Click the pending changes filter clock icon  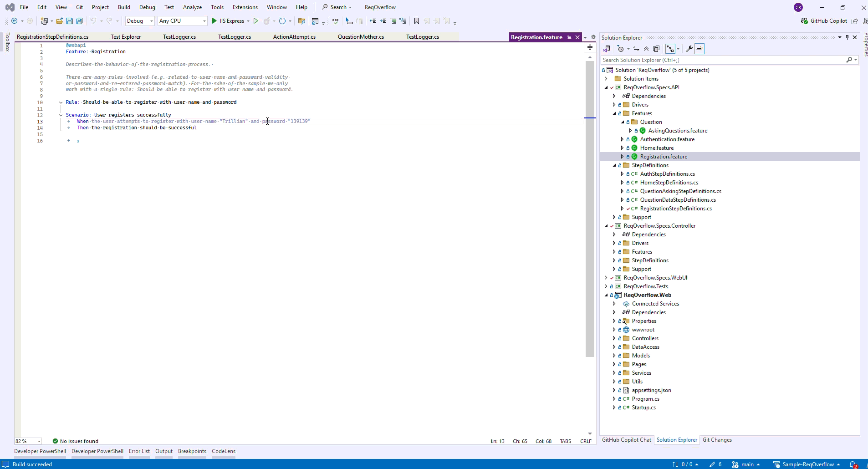620,49
